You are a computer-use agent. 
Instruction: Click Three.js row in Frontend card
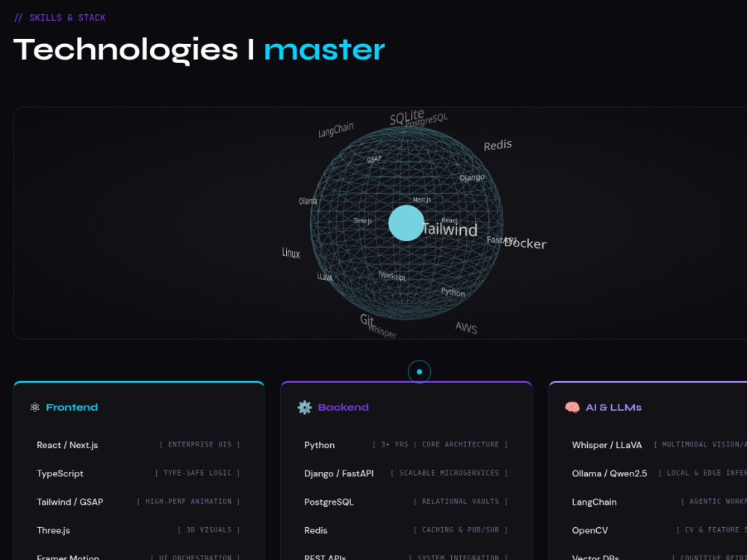[139, 530]
